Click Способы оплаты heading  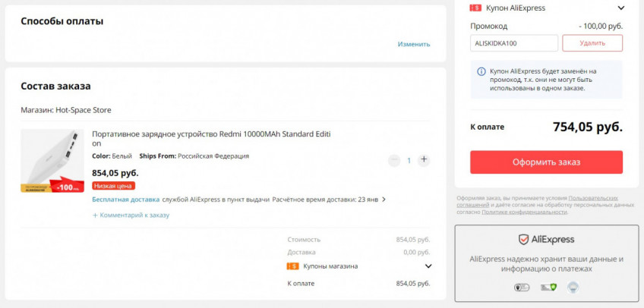62,21
